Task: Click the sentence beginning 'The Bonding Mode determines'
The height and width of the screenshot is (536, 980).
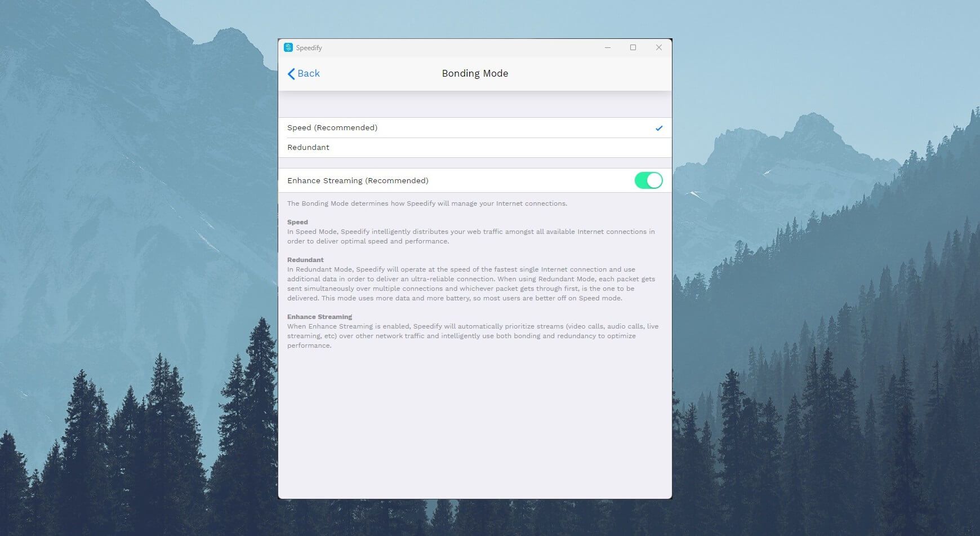Action: coord(427,203)
